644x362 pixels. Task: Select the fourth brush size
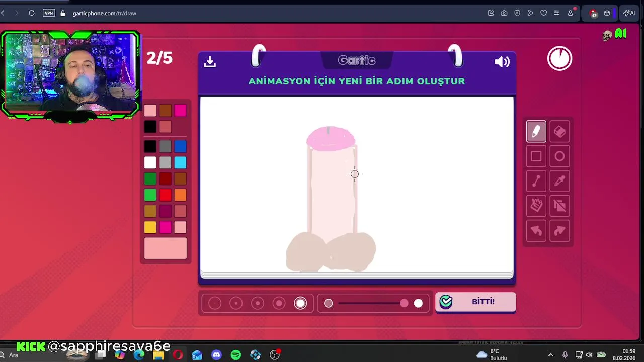[x=279, y=303]
